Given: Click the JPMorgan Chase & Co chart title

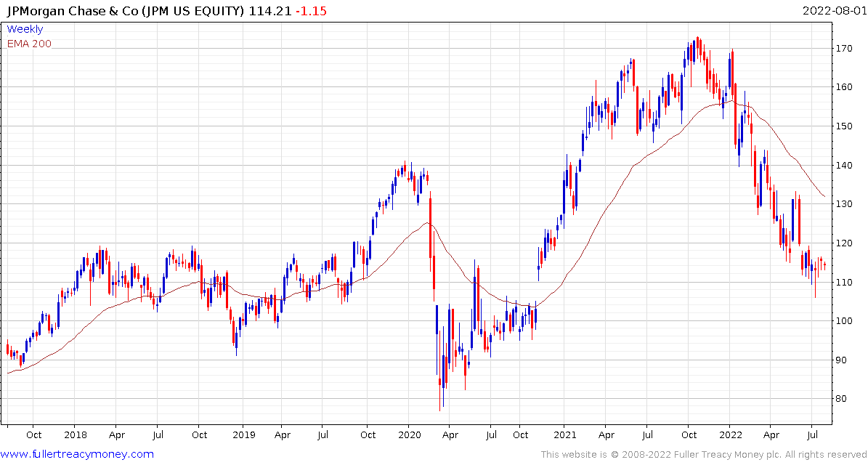Looking at the screenshot, I should click(x=124, y=10).
